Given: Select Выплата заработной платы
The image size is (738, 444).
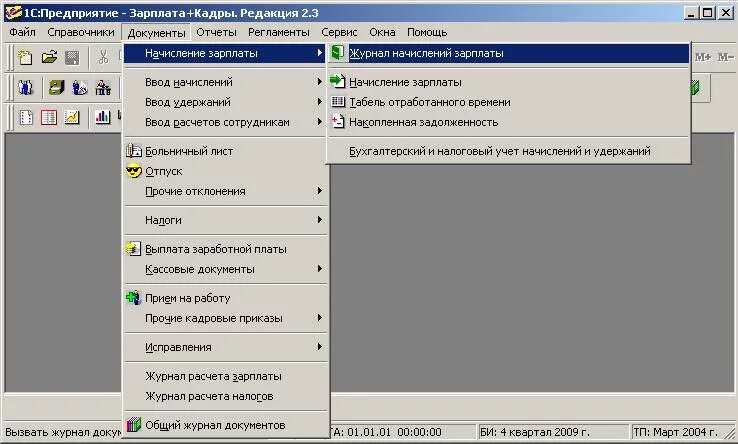Looking at the screenshot, I should pyautogui.click(x=225, y=249).
